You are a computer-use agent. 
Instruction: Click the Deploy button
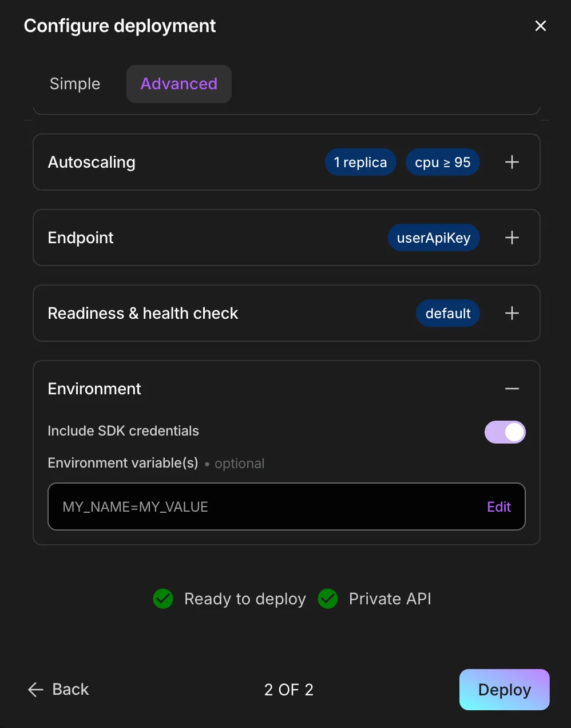pos(505,690)
